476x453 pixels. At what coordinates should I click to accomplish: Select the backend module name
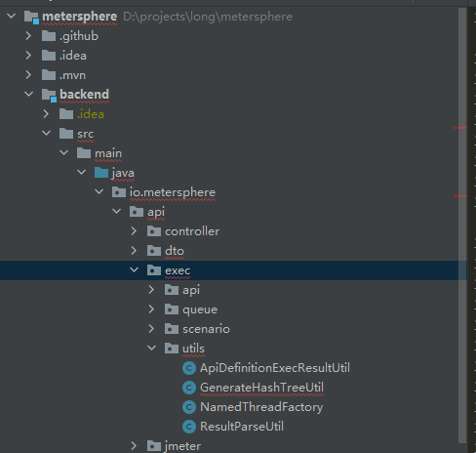pos(85,95)
